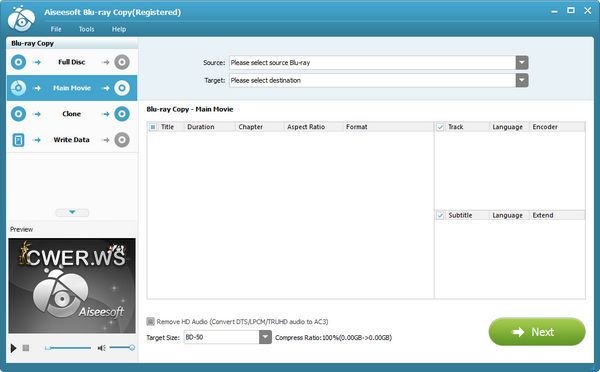600x372 pixels.
Task: Open the Target destination dropdown
Action: [x=522, y=80]
